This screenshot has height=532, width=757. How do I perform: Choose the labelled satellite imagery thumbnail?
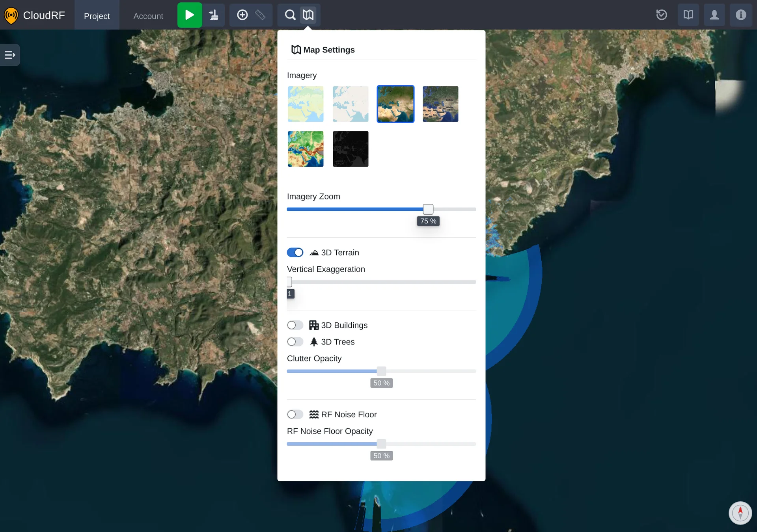[440, 104]
